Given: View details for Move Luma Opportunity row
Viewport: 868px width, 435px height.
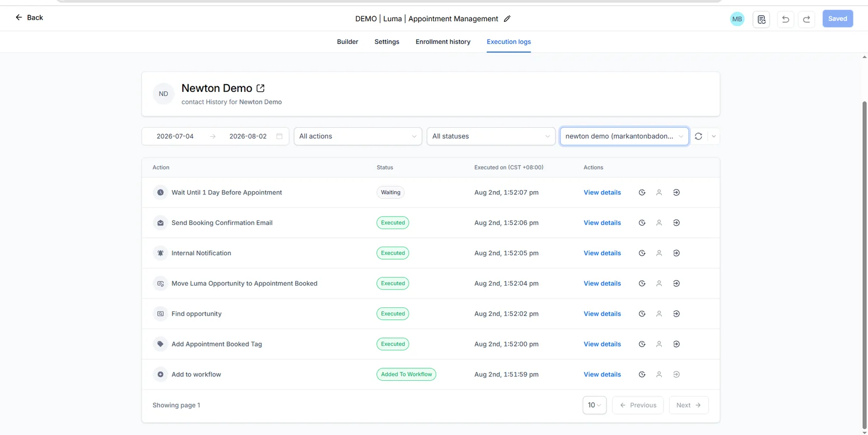Looking at the screenshot, I should [602, 284].
